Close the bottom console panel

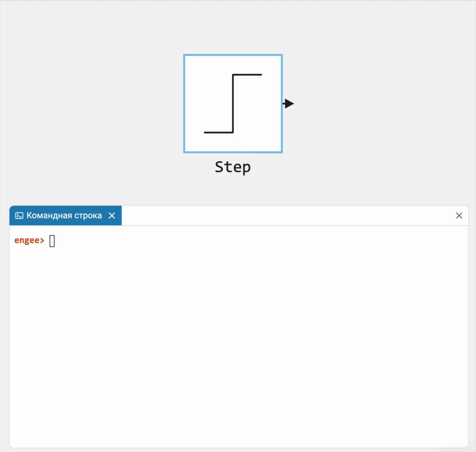[x=459, y=216]
